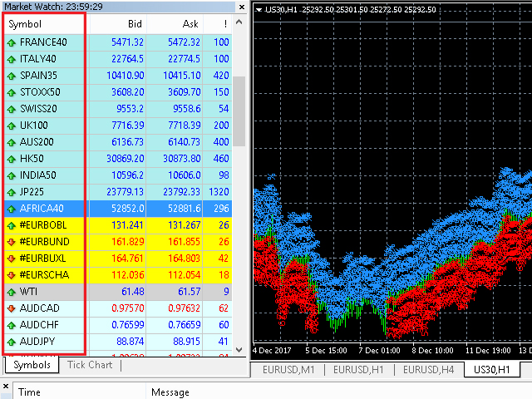
Task: Click the arrow icon beside AUS200
Action: (x=12, y=142)
